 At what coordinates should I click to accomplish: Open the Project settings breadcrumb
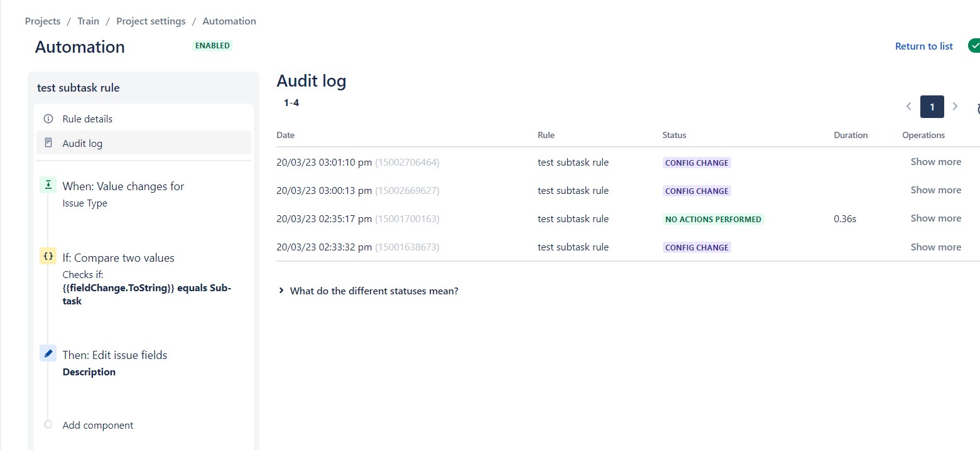(x=151, y=21)
